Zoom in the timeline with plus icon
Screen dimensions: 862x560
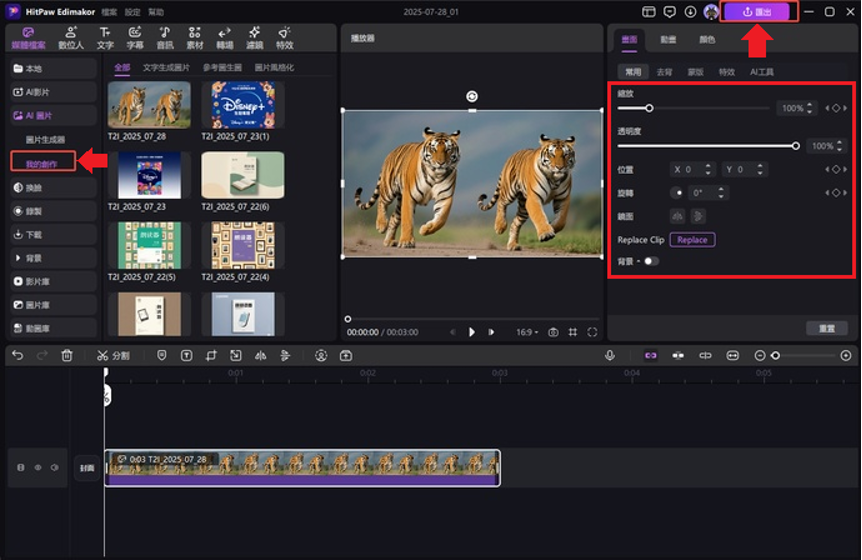point(846,355)
